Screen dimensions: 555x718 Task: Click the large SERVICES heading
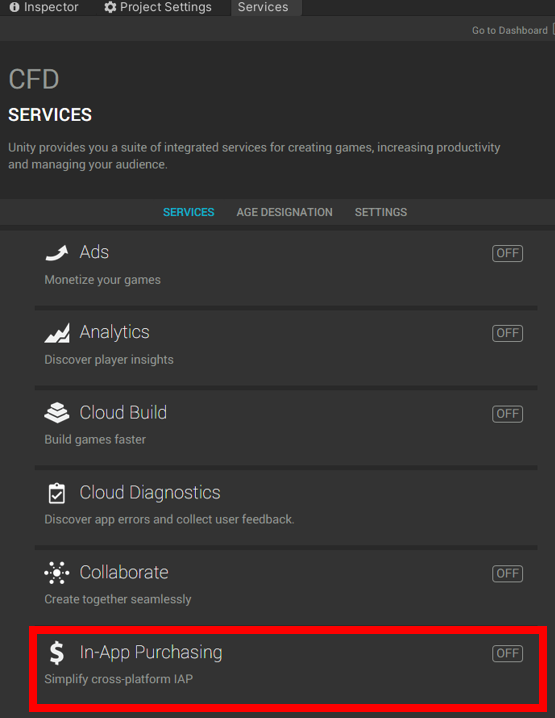[50, 115]
